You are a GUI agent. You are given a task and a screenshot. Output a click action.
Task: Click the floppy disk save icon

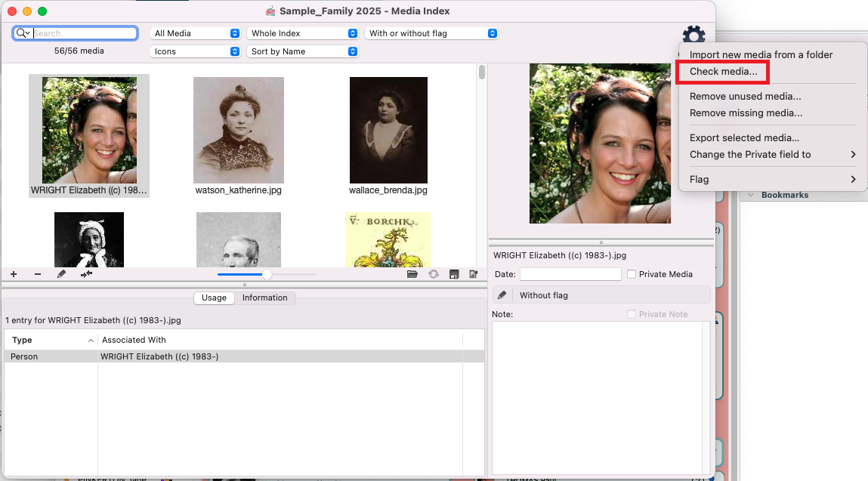[x=454, y=274]
